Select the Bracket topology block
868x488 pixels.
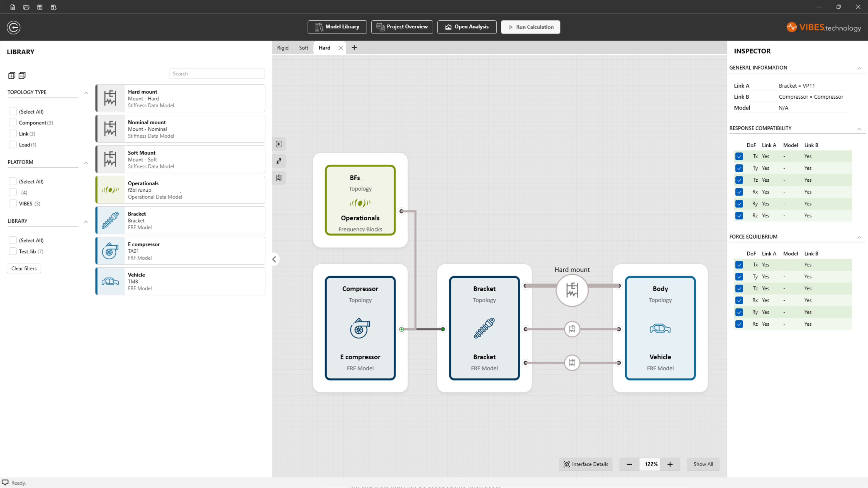[484, 328]
